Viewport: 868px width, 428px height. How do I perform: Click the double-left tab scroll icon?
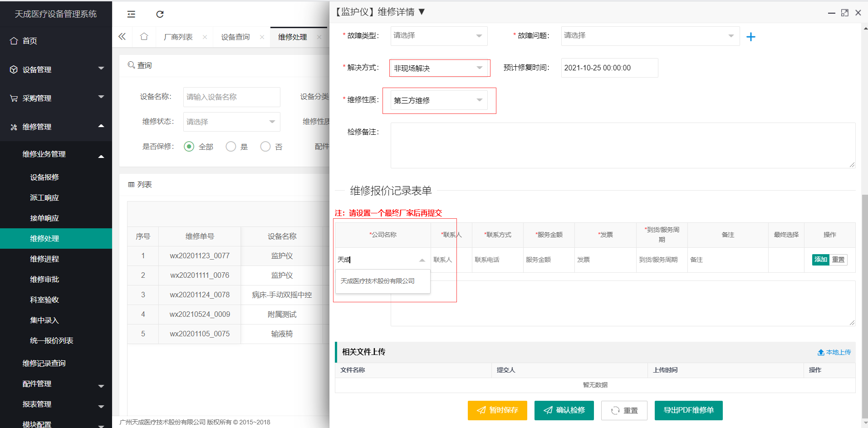click(x=122, y=37)
